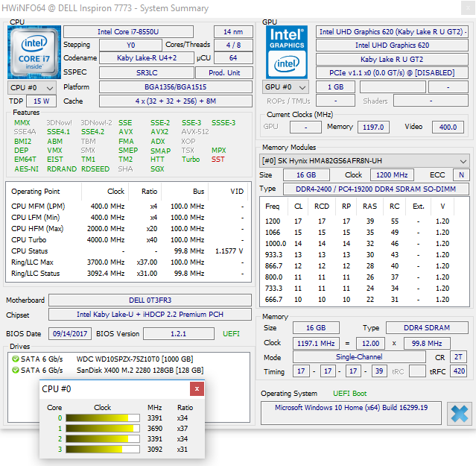Click the Cores/Threads 4 / 8 field
The height and width of the screenshot is (466, 476).
click(233, 45)
